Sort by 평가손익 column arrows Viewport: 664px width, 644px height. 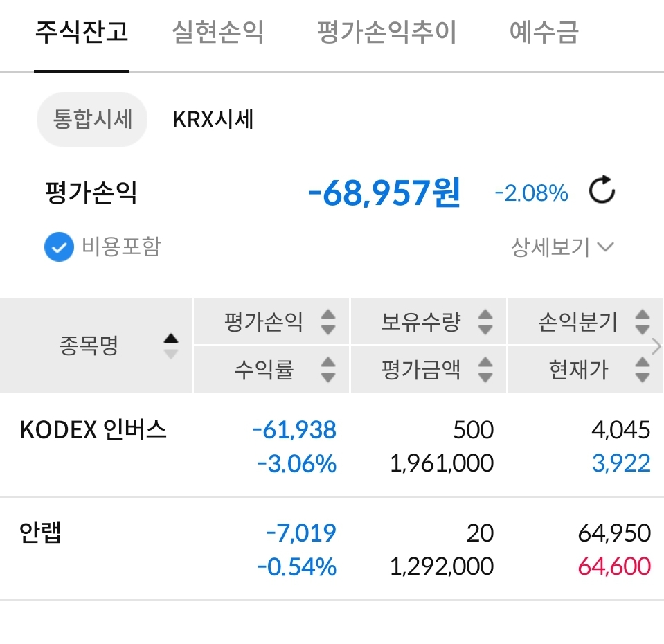pos(328,322)
